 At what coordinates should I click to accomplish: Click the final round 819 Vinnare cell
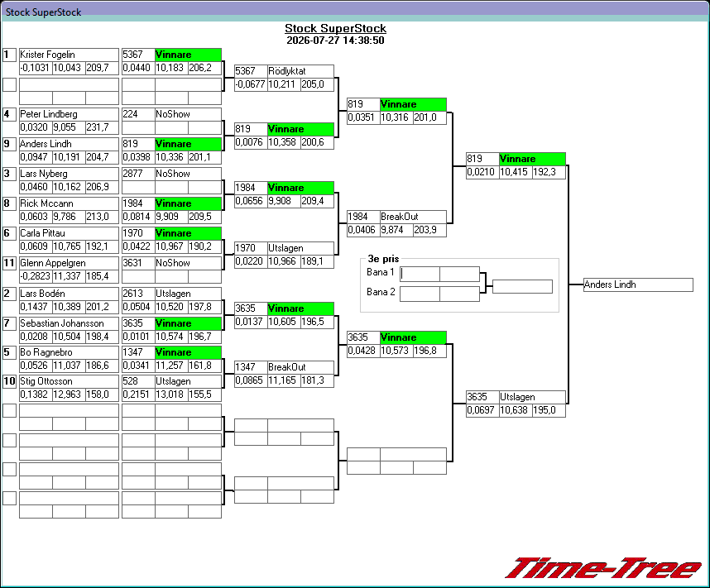pyautogui.click(x=532, y=159)
